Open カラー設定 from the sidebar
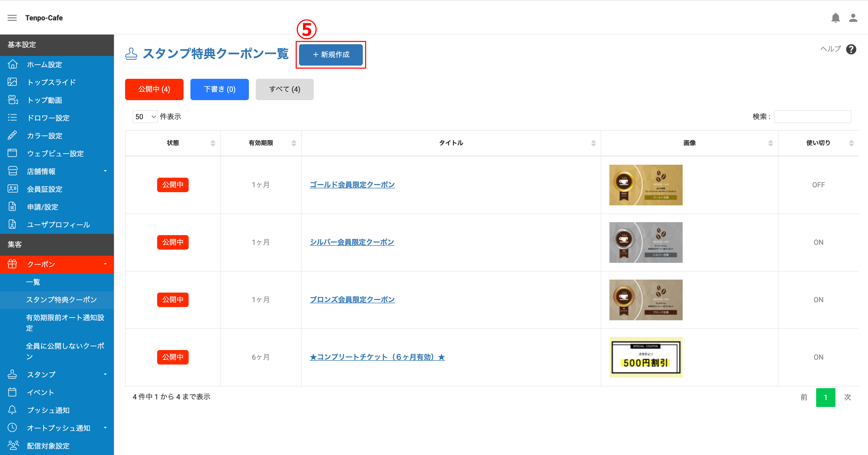Image resolution: width=868 pixels, height=455 pixels. (x=57, y=136)
